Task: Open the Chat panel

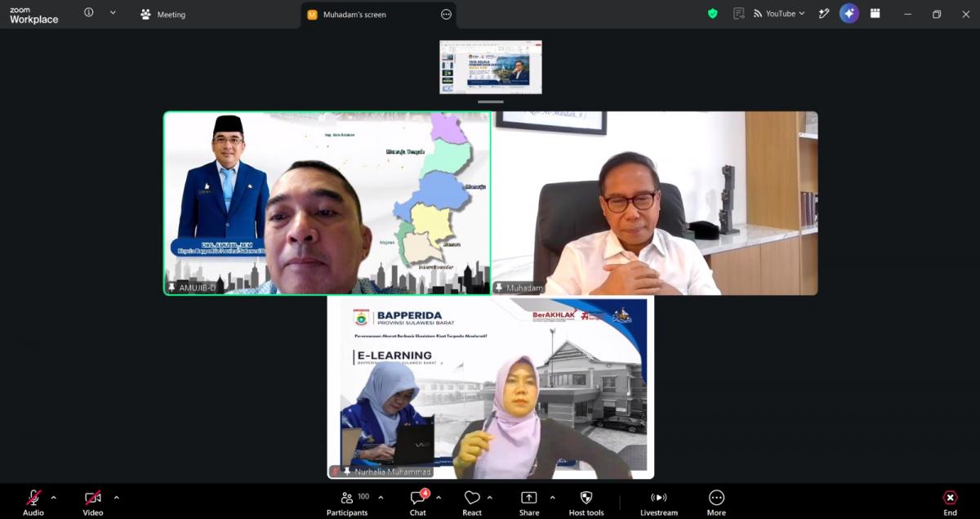Action: 418,502
